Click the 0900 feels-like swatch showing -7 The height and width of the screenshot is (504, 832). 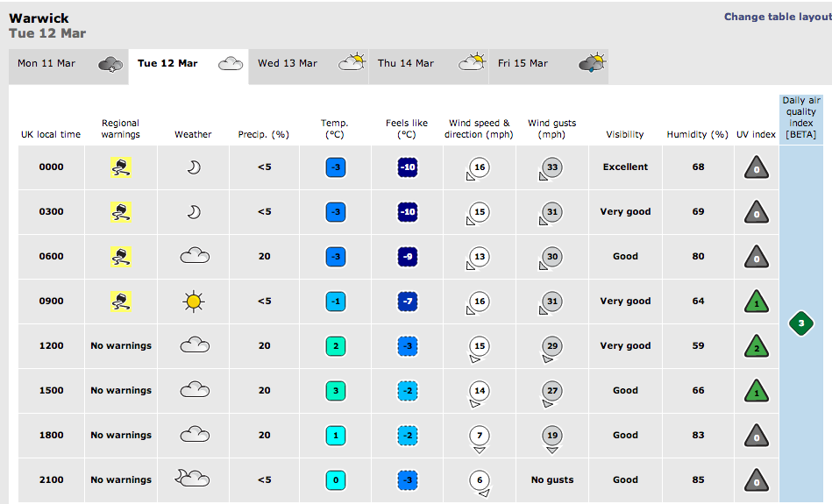[408, 302]
